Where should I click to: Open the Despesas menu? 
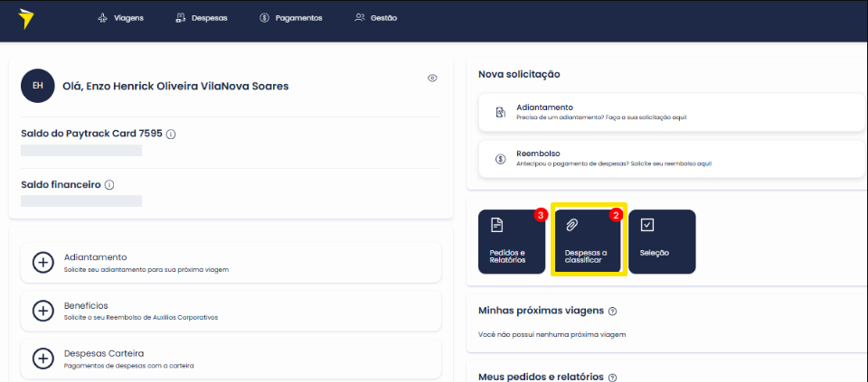(201, 18)
